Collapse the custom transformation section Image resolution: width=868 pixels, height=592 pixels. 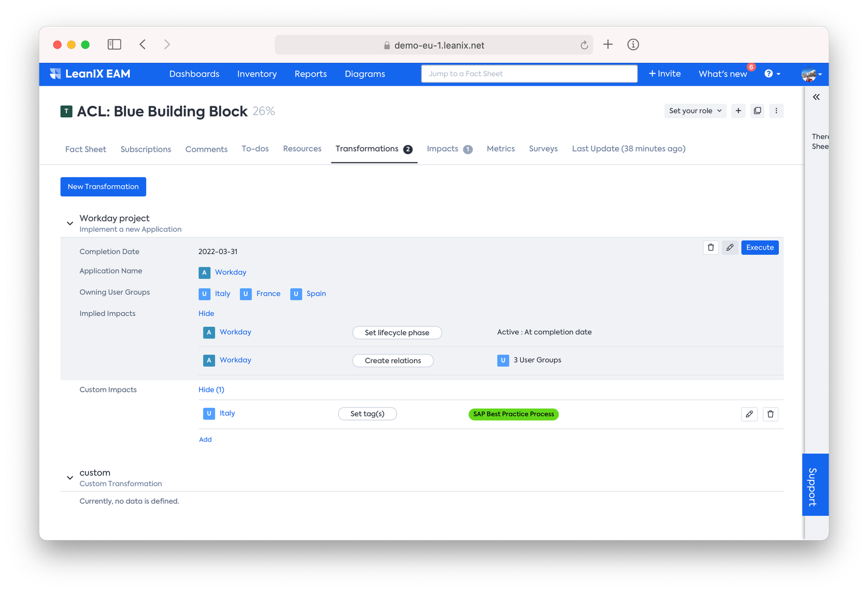(x=70, y=478)
